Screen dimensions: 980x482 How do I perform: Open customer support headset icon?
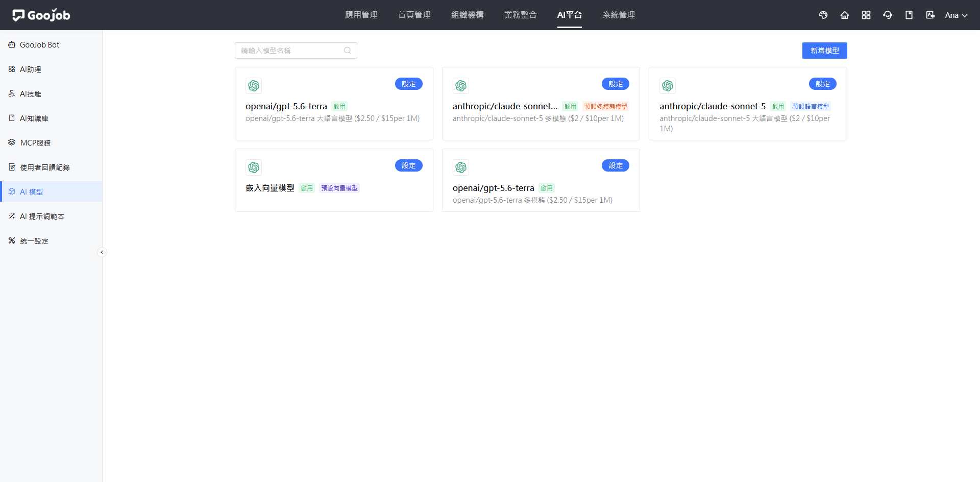pyautogui.click(x=888, y=15)
